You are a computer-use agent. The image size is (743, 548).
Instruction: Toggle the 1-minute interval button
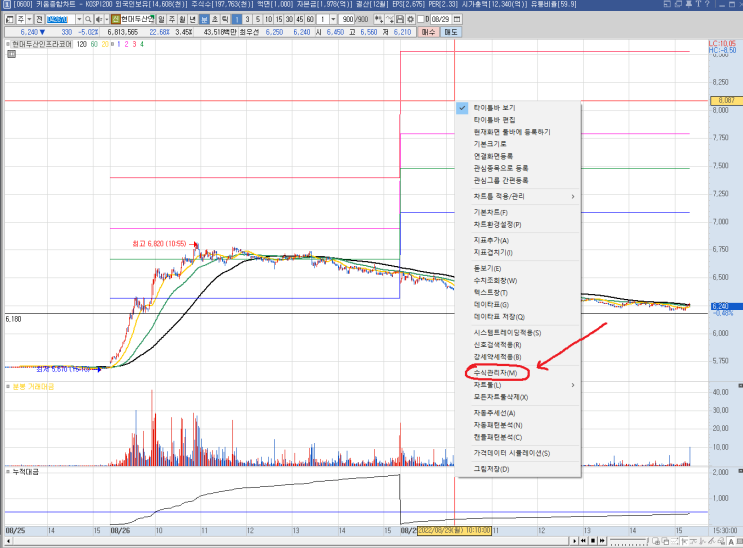(237, 19)
